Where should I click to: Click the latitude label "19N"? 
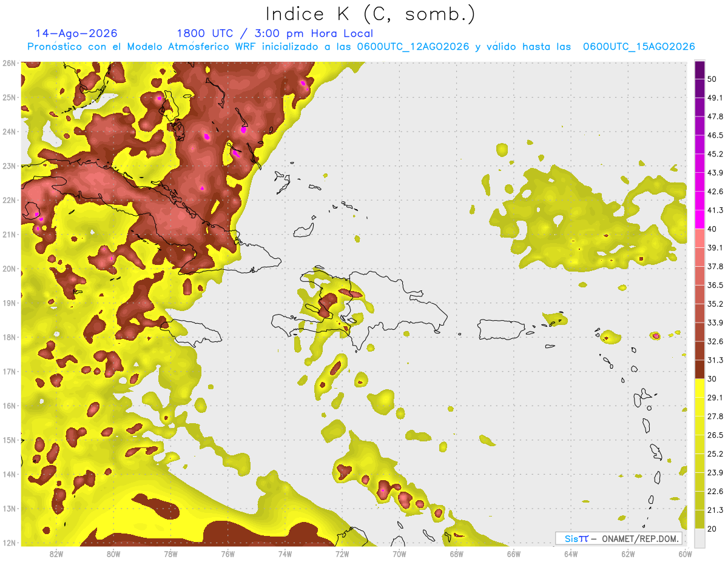(x=9, y=303)
